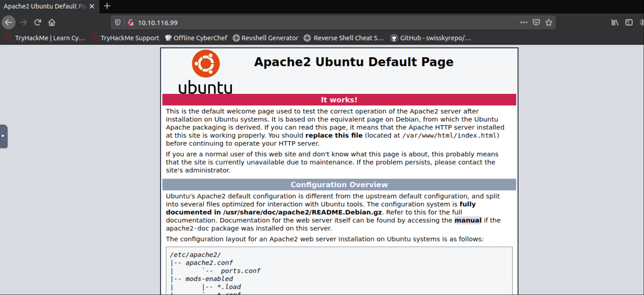Open TryHackMe Support bookmark

tap(126, 38)
